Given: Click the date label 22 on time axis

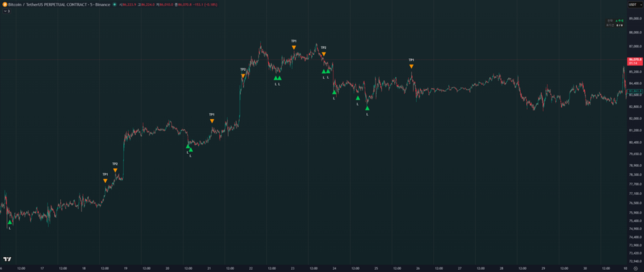Looking at the screenshot, I should tap(251, 268).
